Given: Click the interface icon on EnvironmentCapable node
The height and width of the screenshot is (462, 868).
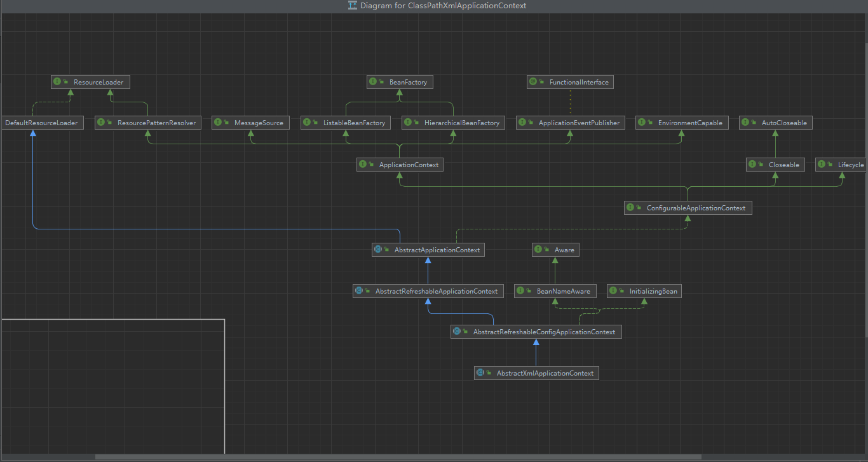Looking at the screenshot, I should [x=642, y=123].
